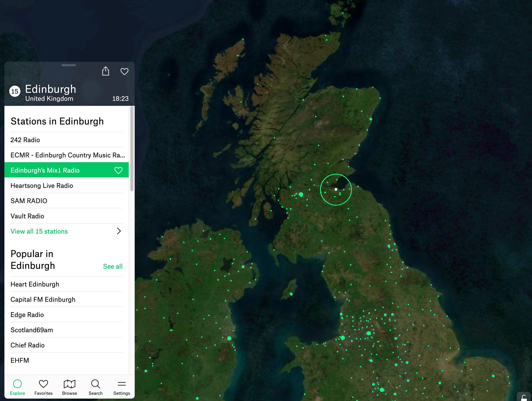
Task: Click the share icon in panel header
Action: point(106,71)
